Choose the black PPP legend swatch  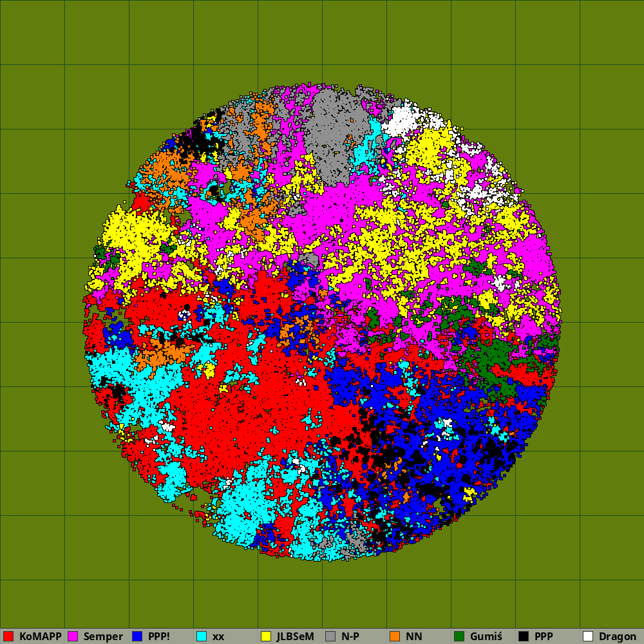524,636
